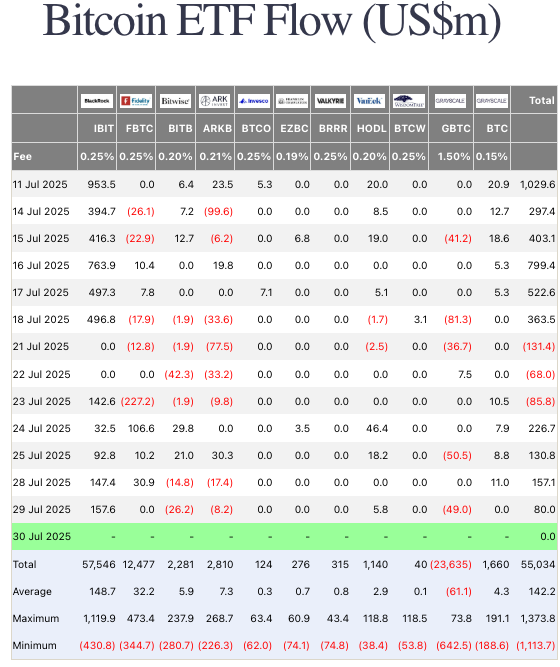Click the 57,546 IBIT total
The height and width of the screenshot is (667, 560).
[99, 564]
